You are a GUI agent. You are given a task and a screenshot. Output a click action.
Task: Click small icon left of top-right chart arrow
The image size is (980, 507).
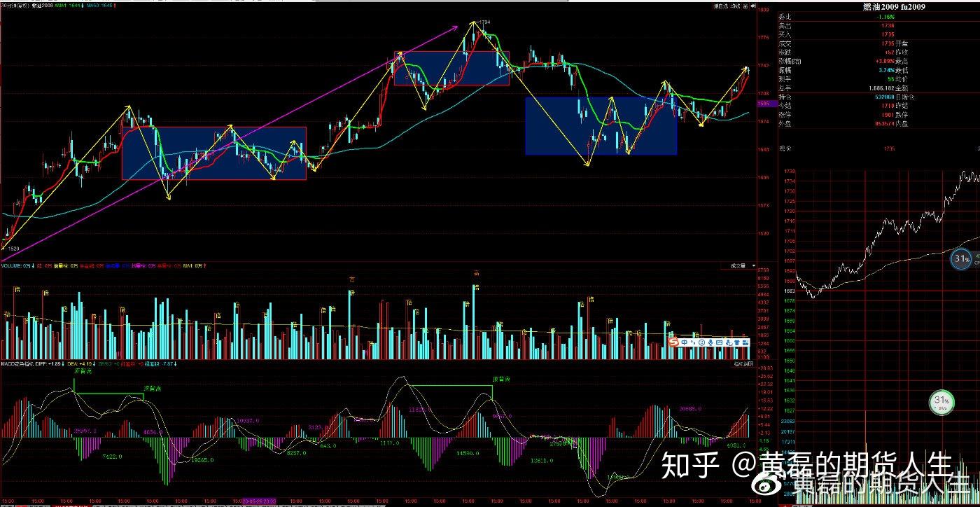coord(745,6)
